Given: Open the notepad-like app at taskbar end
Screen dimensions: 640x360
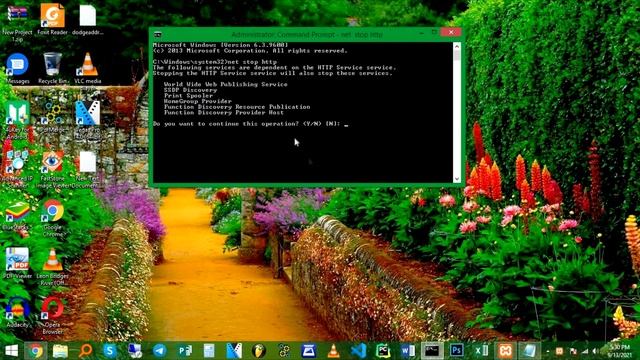Looking at the screenshot, I should tap(529, 351).
